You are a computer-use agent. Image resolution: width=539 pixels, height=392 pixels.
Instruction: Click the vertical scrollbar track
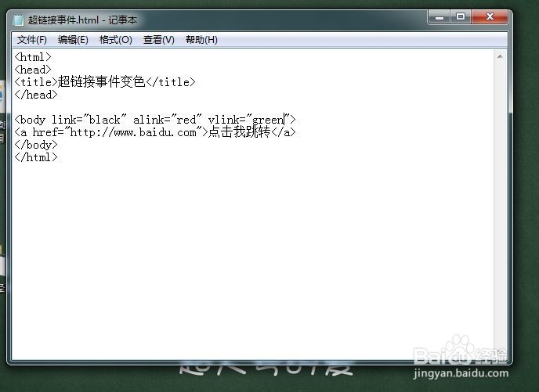tap(500, 206)
